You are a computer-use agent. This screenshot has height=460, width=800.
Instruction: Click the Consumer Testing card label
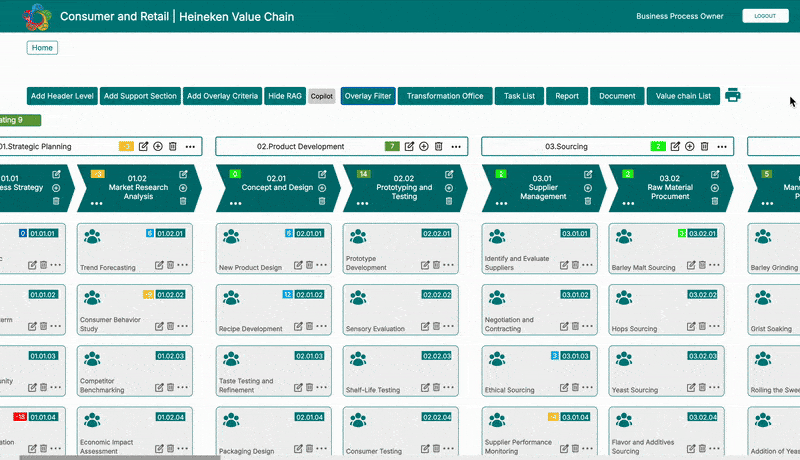click(x=373, y=451)
